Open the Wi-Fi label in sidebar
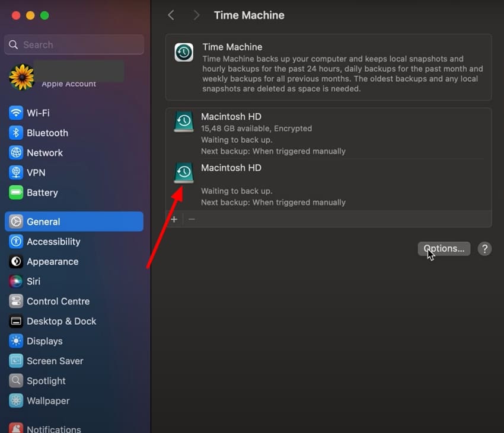This screenshot has width=504, height=433. [39, 113]
